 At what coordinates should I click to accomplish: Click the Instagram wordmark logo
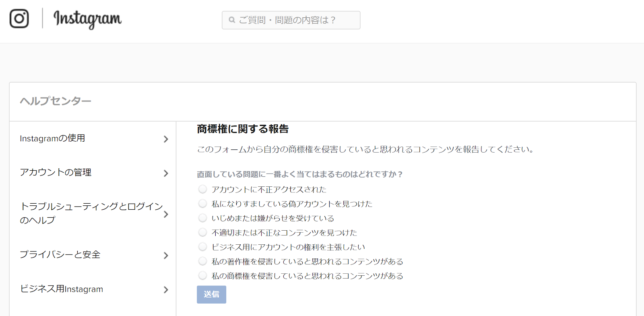click(x=87, y=19)
